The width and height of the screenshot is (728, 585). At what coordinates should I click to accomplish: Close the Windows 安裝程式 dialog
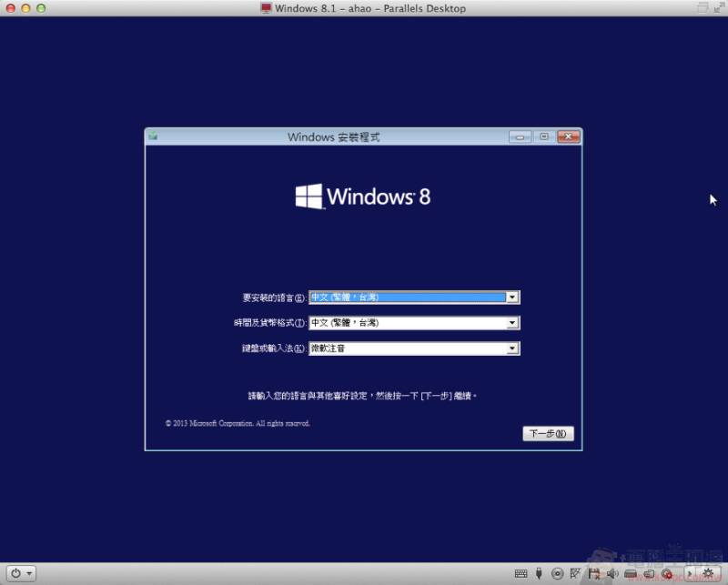(568, 136)
